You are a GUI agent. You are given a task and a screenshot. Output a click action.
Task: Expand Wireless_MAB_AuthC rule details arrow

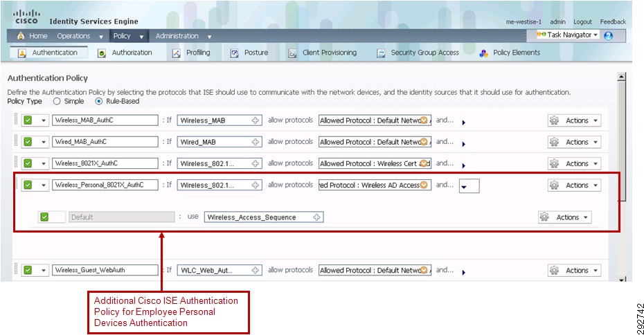(x=464, y=123)
